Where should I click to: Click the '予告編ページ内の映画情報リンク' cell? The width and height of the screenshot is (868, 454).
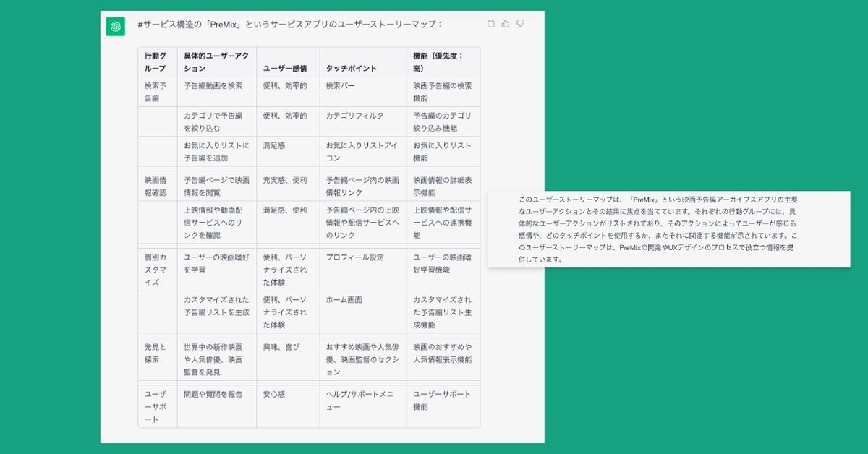(363, 187)
